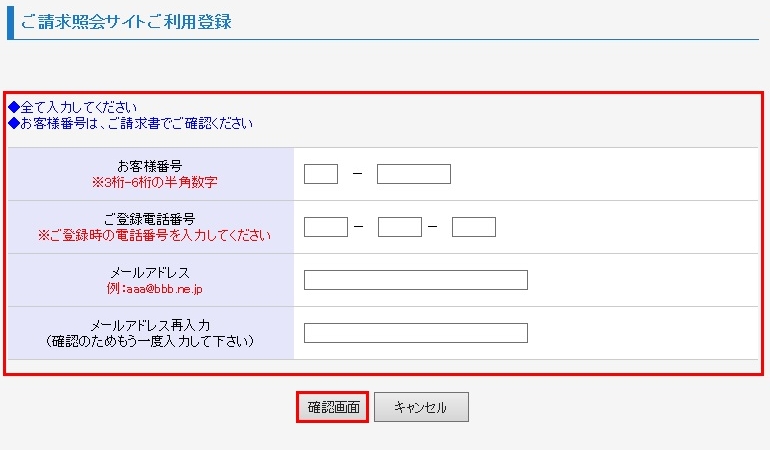Click the メールアドレス再入力 row label
This screenshot has height=450, width=770.
point(150,325)
